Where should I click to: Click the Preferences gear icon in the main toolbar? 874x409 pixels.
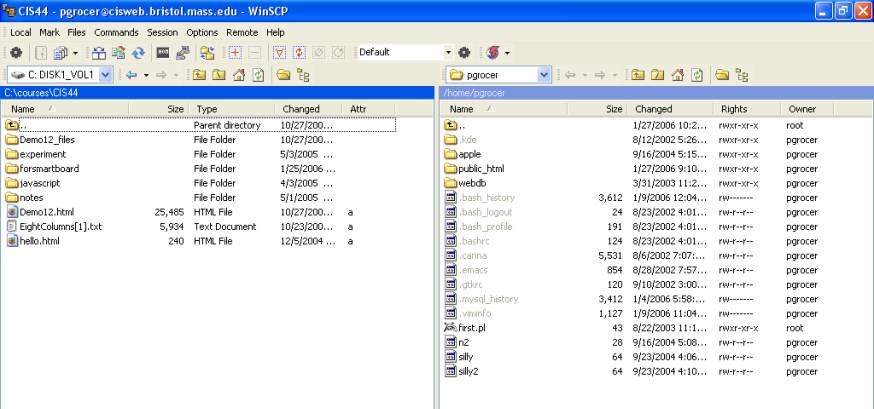[x=16, y=52]
